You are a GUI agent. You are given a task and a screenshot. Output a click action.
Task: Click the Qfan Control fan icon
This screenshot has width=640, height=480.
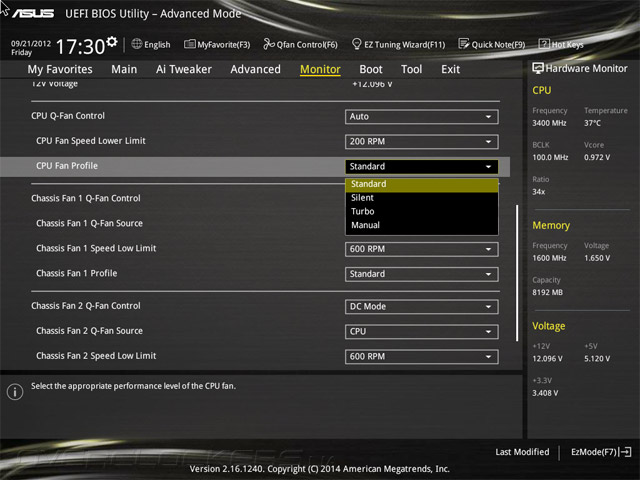(269, 44)
